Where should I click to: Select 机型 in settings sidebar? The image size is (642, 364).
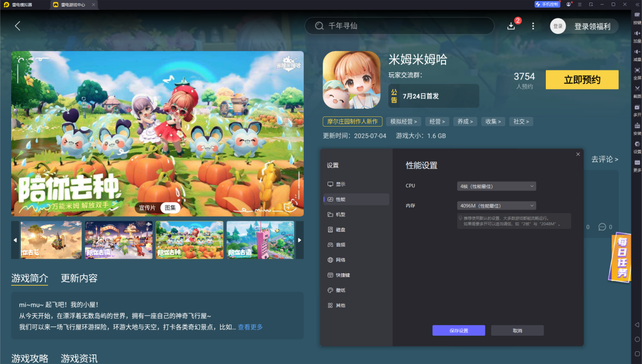pos(356,215)
